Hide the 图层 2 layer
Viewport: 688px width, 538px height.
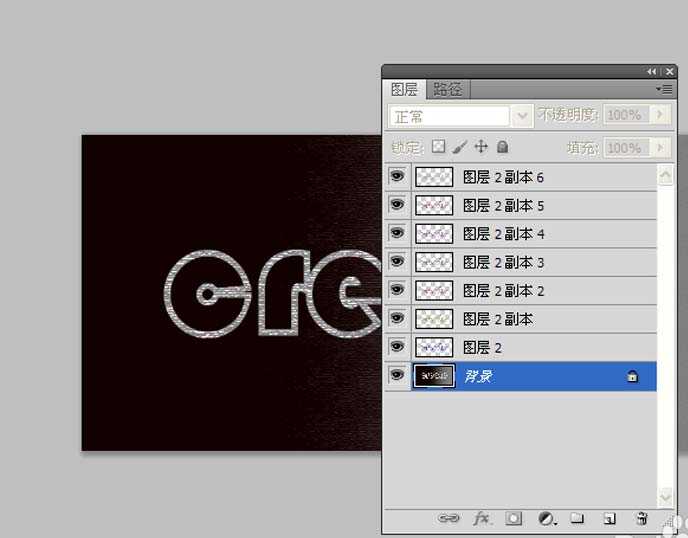pyautogui.click(x=397, y=347)
